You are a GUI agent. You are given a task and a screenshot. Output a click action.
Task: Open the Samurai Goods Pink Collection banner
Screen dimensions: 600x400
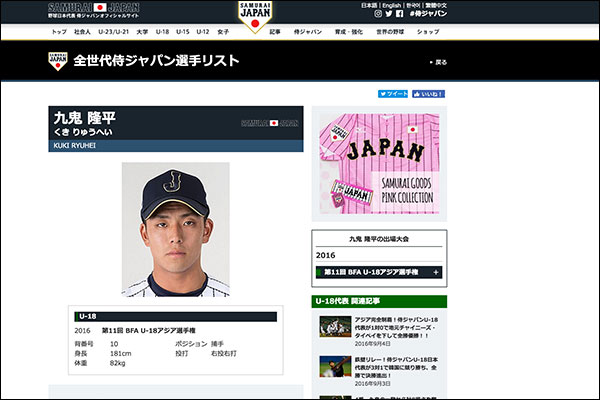379,164
